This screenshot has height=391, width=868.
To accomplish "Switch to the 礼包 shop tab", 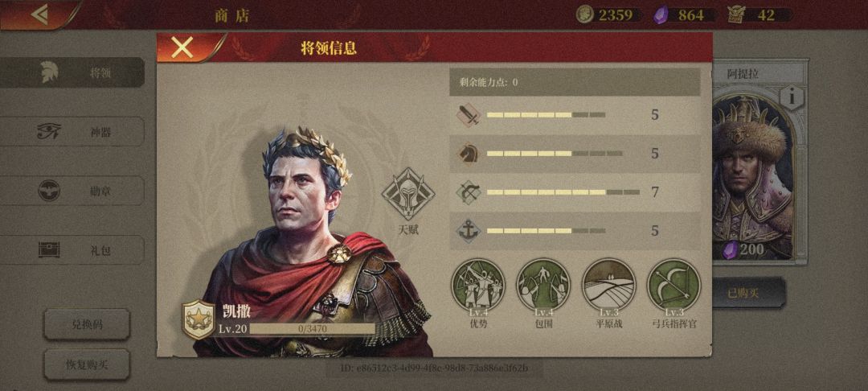I will tap(72, 250).
